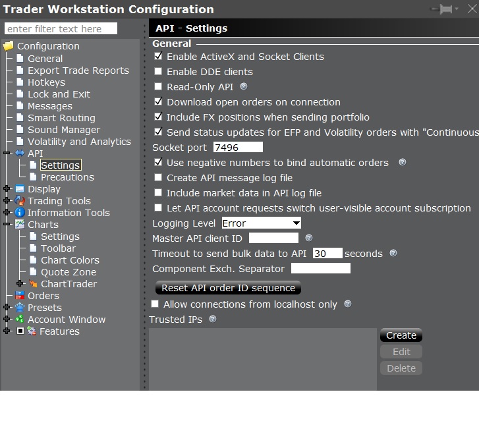Select General in configuration tree

pos(45,59)
